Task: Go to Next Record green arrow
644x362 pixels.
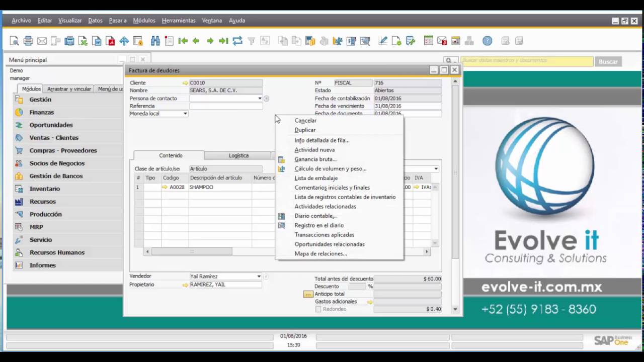Action: pos(210,41)
